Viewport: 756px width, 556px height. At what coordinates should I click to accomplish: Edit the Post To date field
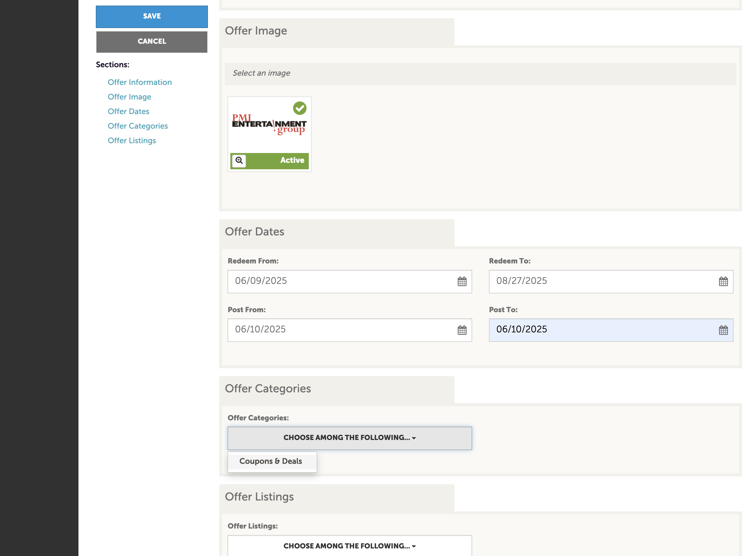[611, 330]
